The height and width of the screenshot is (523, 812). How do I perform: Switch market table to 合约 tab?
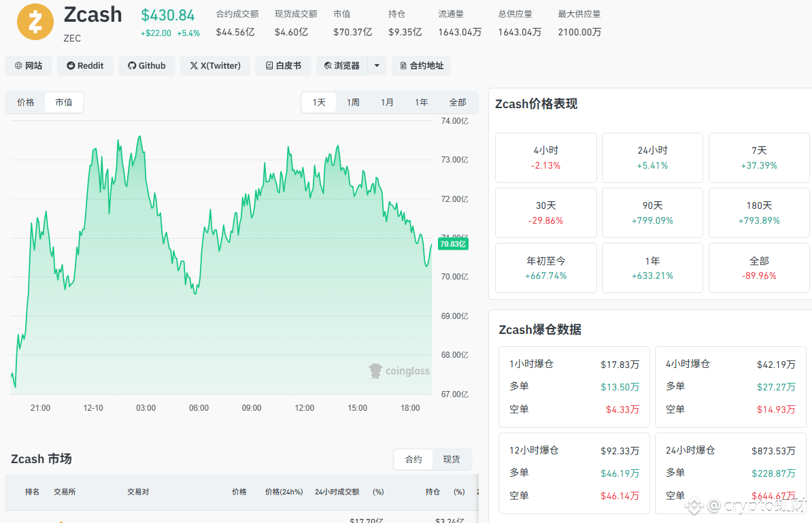pos(413,459)
